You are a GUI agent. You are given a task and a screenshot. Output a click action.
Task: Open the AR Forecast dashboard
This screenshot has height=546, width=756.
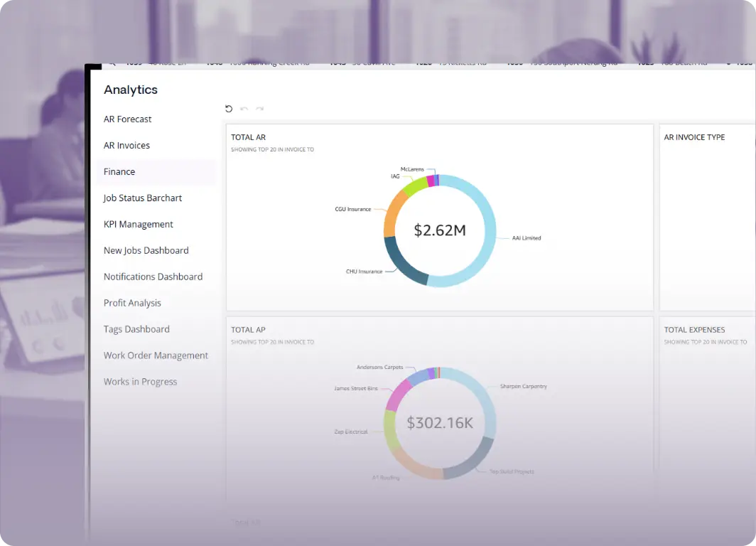tap(128, 119)
